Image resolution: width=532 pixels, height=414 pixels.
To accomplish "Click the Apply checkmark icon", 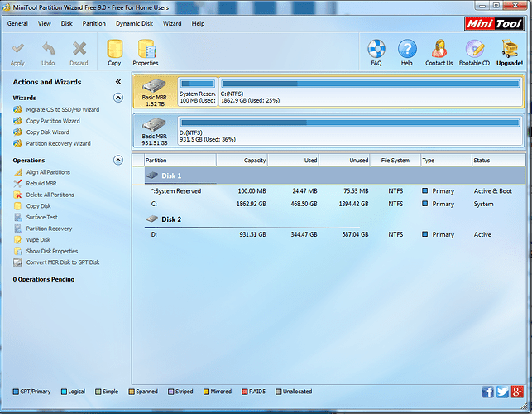I will (17, 49).
